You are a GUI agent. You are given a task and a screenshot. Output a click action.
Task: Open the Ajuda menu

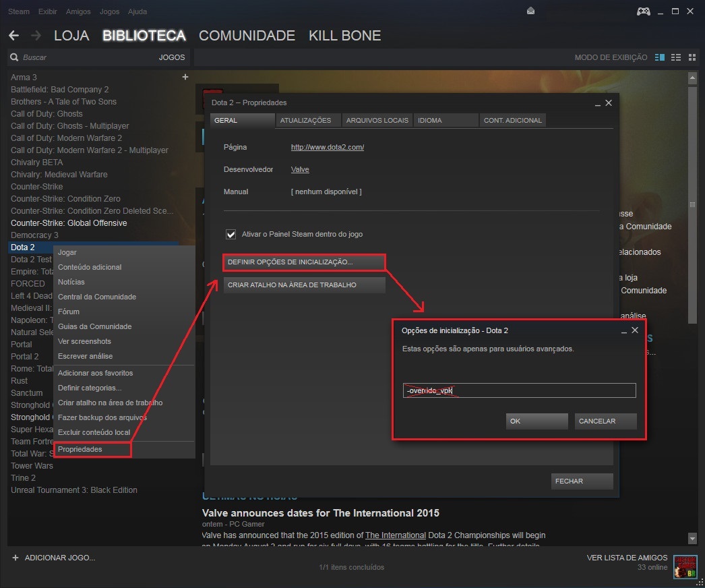pos(137,11)
